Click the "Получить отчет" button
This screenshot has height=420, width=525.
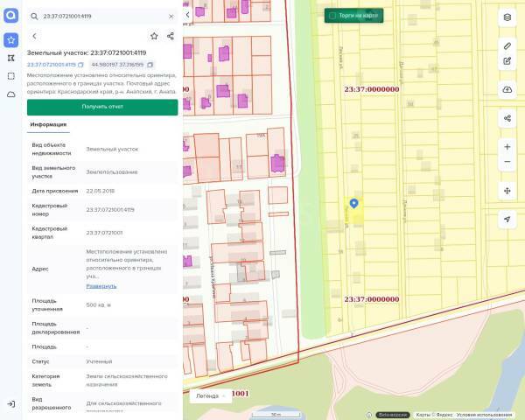point(102,107)
